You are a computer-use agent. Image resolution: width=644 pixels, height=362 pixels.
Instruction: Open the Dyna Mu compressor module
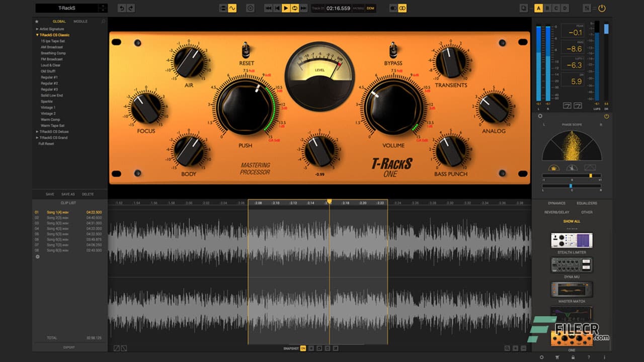[x=572, y=265]
